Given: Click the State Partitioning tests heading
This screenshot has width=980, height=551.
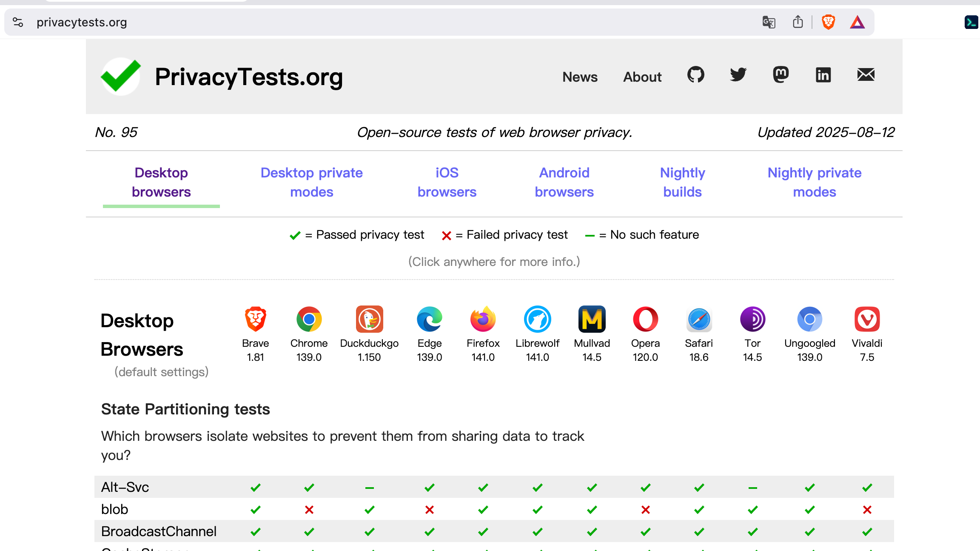Looking at the screenshot, I should pos(185,409).
